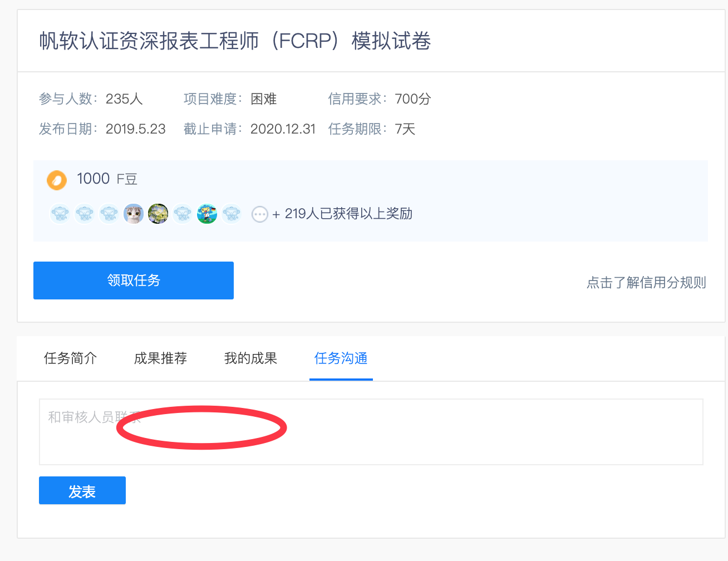Switch to the 成果推荐 tab
Image resolution: width=728 pixels, height=561 pixels.
(161, 358)
